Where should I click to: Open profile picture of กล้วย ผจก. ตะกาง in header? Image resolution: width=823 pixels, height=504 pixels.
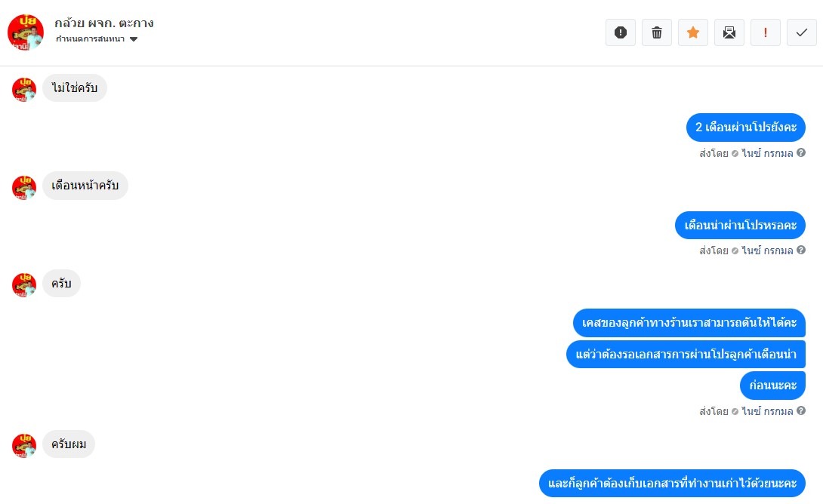(x=25, y=32)
